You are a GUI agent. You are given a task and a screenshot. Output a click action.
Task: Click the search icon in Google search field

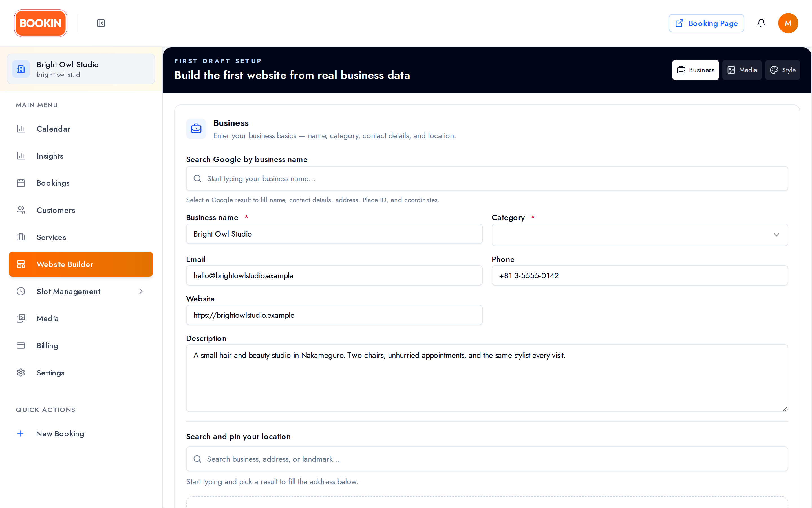(x=197, y=178)
